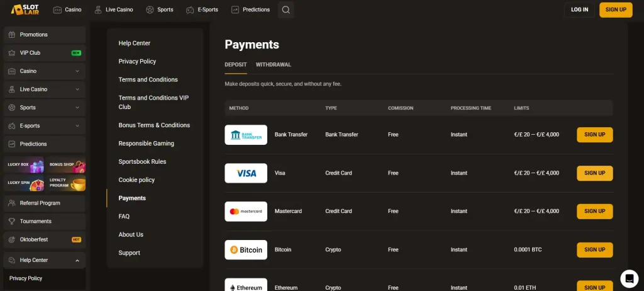Open the Help Center link in middle menu
The width and height of the screenshot is (644, 291).
point(135,43)
